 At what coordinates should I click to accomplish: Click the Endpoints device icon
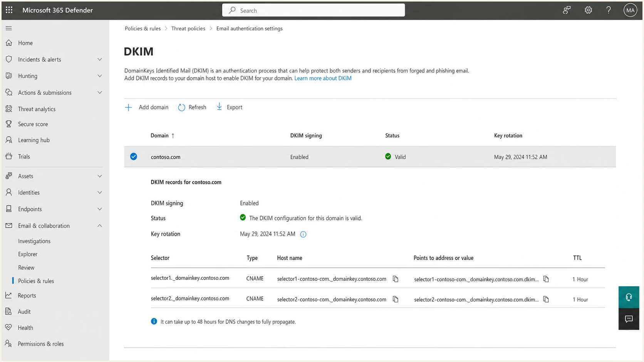[x=9, y=209]
